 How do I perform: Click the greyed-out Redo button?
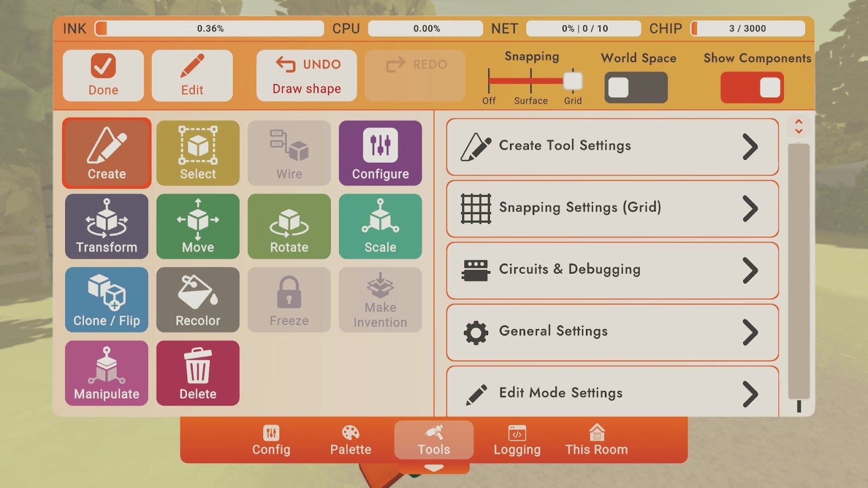click(x=415, y=75)
